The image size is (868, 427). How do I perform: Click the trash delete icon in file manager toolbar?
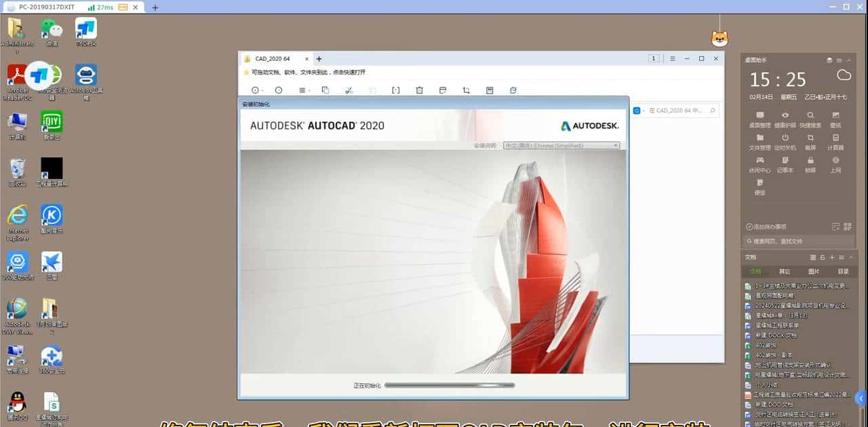point(419,90)
